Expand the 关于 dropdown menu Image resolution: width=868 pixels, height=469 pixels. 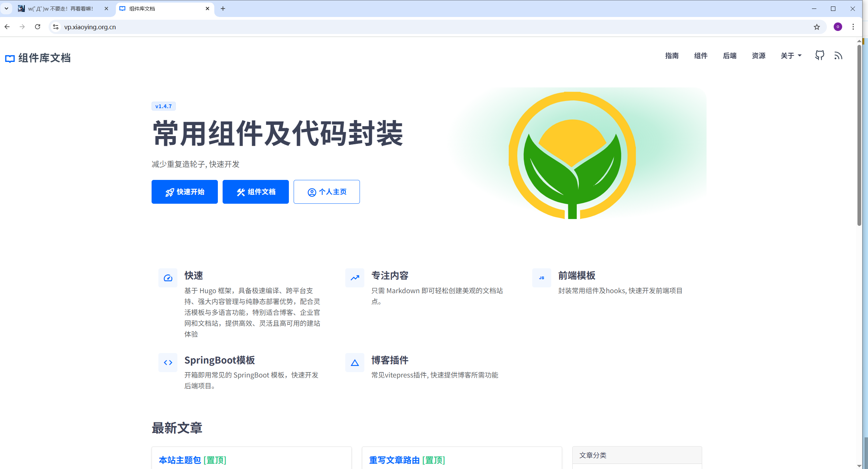tap(791, 56)
